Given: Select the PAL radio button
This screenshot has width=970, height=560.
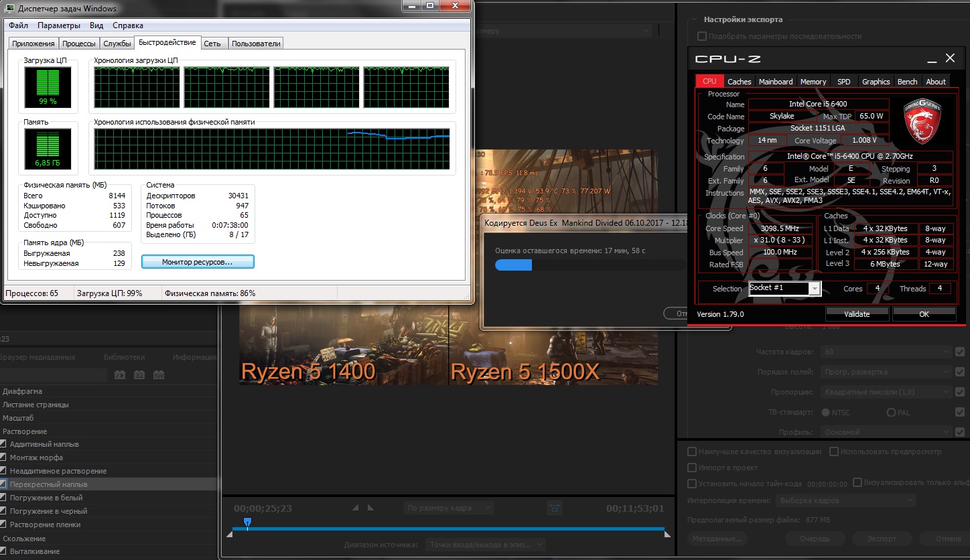Looking at the screenshot, I should pos(892,412).
